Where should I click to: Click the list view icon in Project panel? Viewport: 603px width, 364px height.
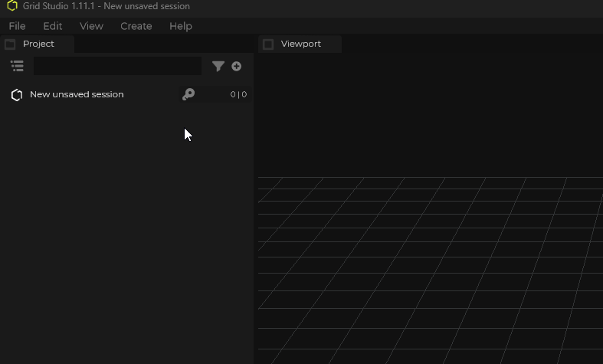coord(17,66)
